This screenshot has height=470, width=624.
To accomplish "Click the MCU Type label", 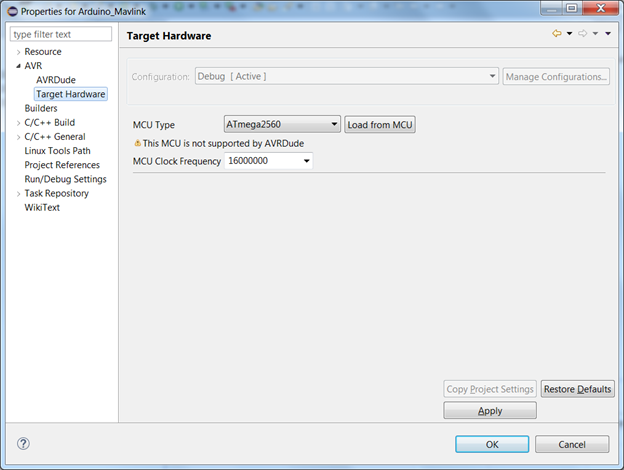I will coord(154,125).
